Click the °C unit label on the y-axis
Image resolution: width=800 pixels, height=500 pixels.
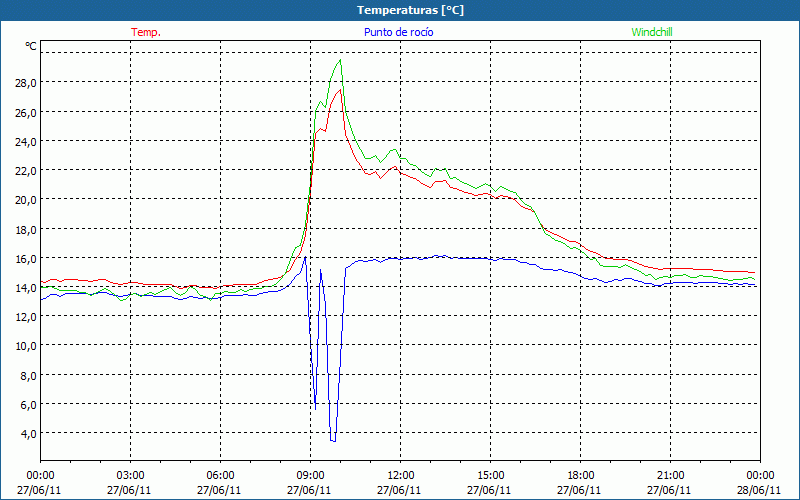31,46
